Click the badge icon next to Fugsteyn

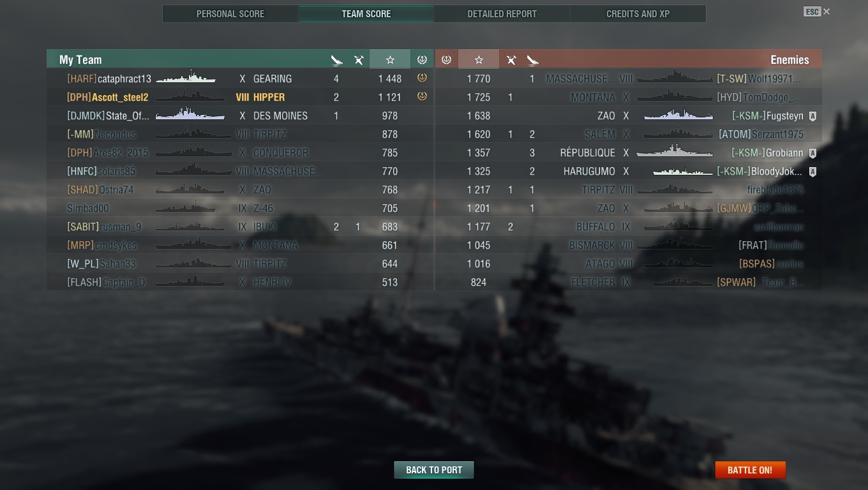(812, 116)
